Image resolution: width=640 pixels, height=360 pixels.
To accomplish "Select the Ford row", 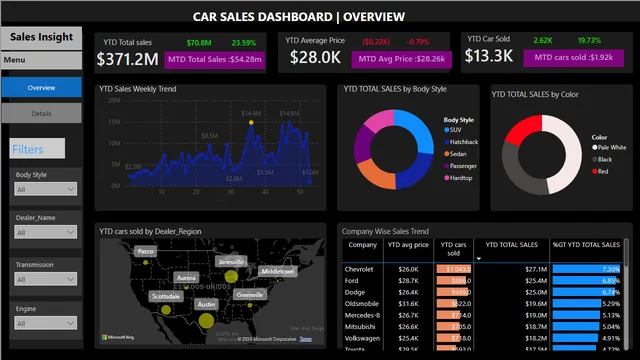I will coord(482,281).
